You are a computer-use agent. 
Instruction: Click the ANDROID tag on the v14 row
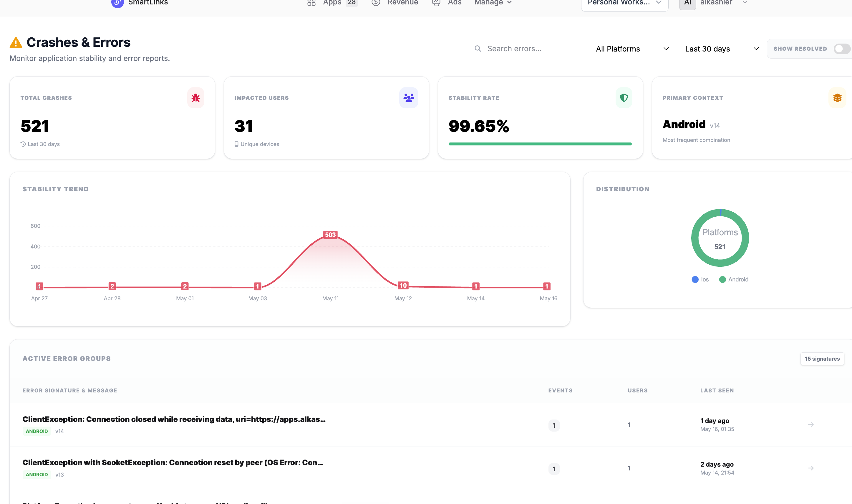[37, 431]
